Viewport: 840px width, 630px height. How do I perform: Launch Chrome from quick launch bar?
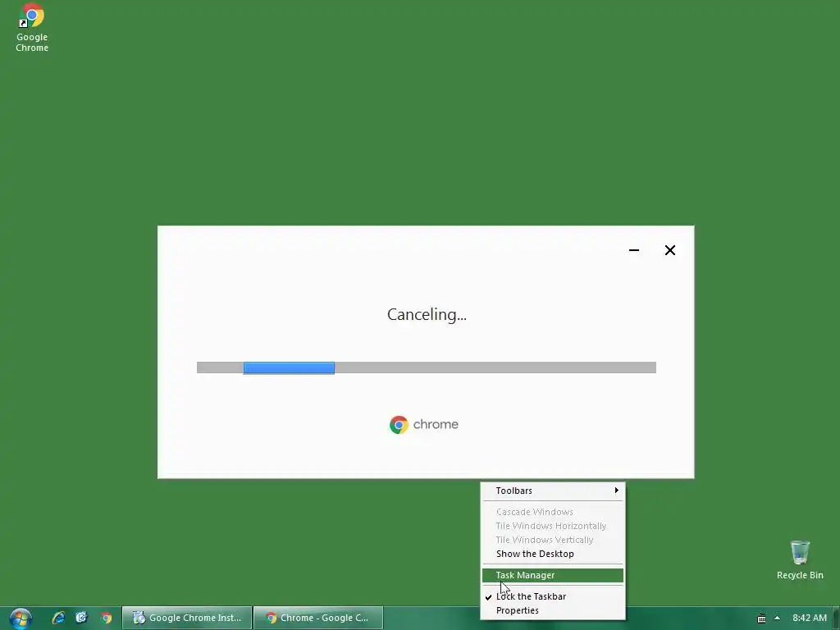107,618
